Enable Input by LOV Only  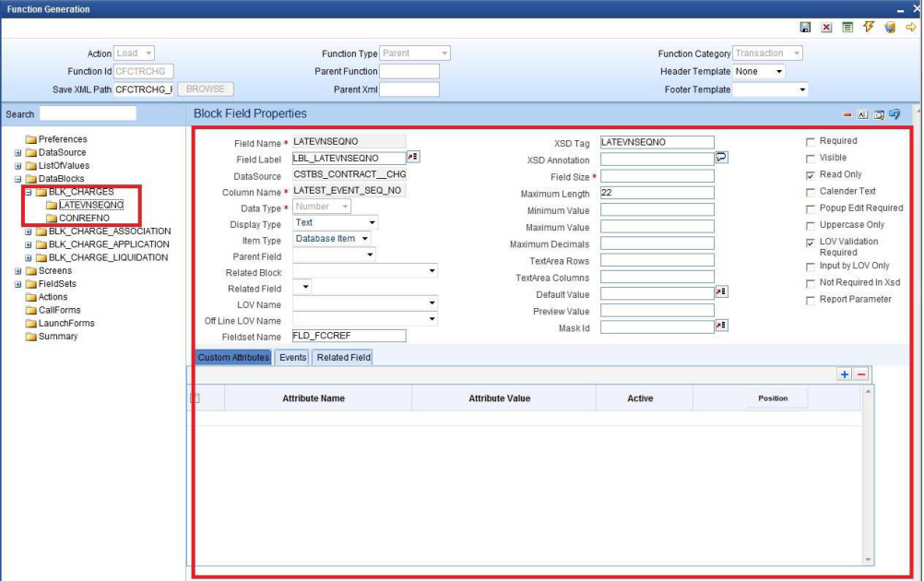tap(811, 267)
